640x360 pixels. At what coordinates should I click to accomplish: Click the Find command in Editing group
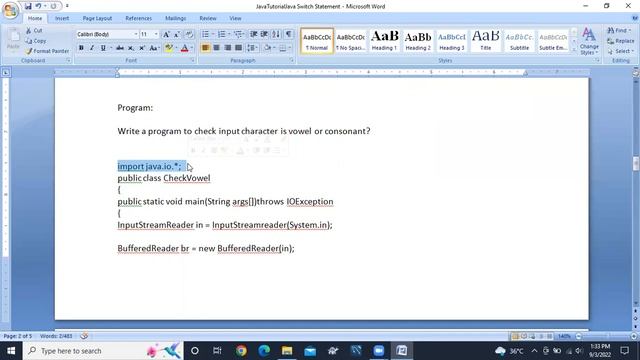[x=619, y=31]
